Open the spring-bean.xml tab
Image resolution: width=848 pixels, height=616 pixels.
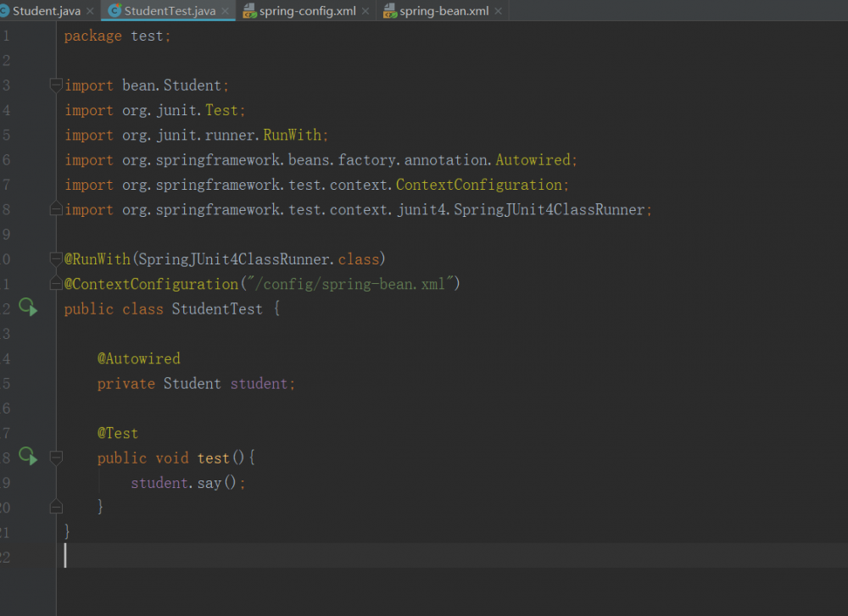[444, 11]
